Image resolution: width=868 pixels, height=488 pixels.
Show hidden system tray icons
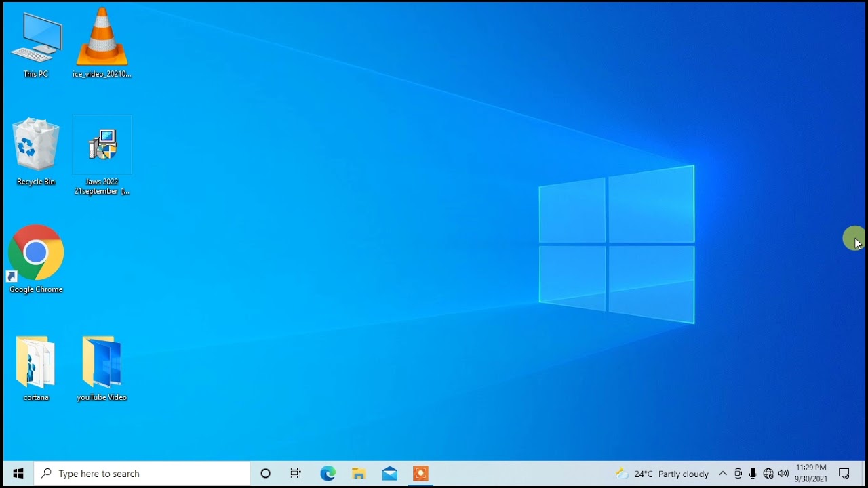coord(723,474)
